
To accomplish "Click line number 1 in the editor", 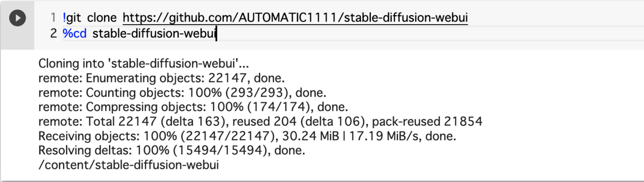I will (x=53, y=18).
